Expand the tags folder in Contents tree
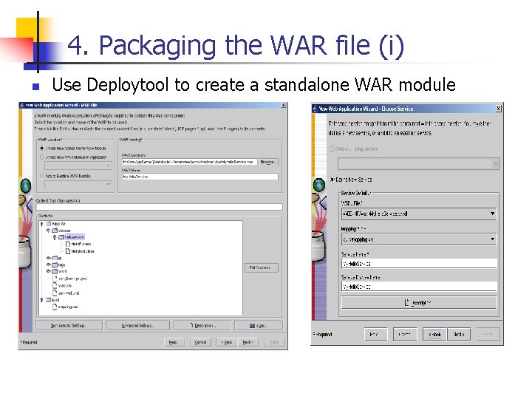 coord(48,265)
